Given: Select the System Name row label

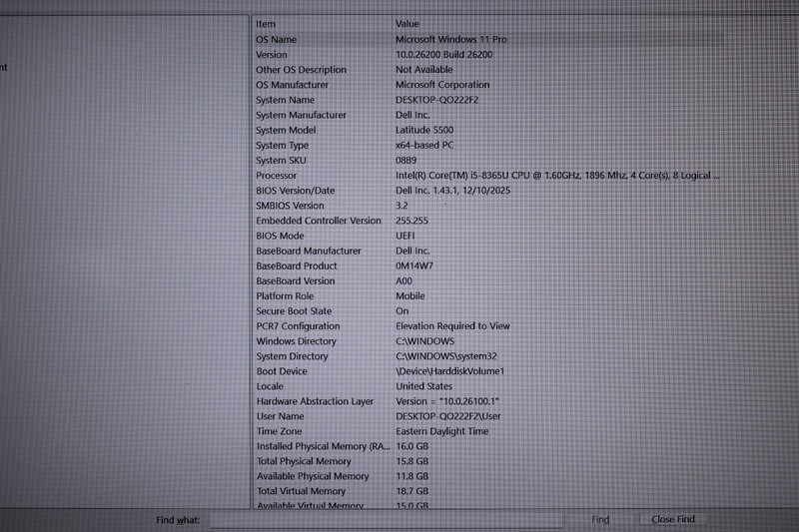Looking at the screenshot, I should pos(285,100).
